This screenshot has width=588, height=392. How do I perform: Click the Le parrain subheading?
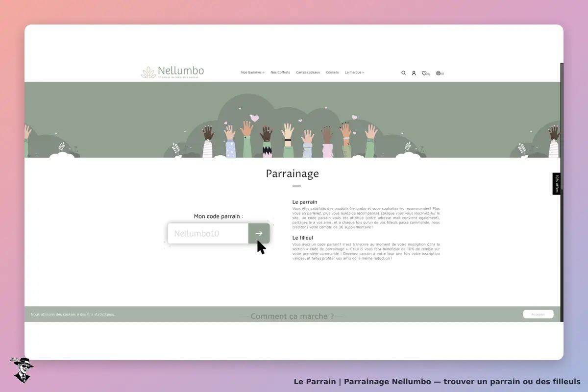click(x=305, y=202)
